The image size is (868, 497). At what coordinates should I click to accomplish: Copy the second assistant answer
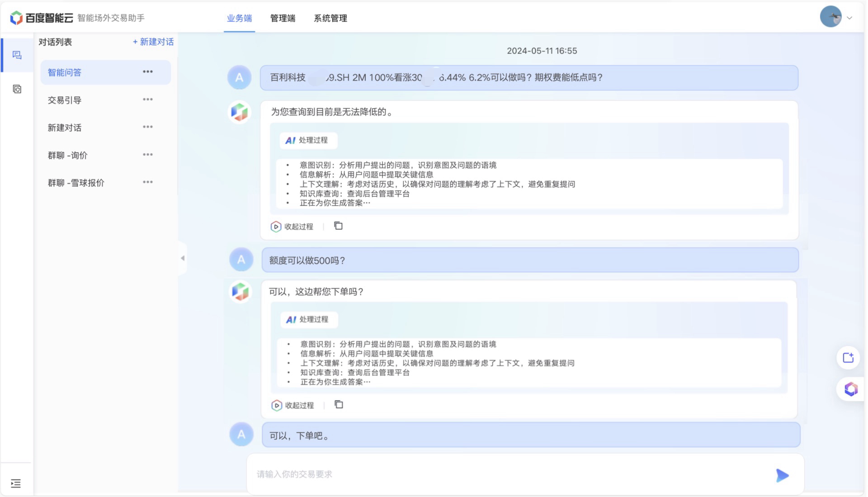click(x=339, y=405)
